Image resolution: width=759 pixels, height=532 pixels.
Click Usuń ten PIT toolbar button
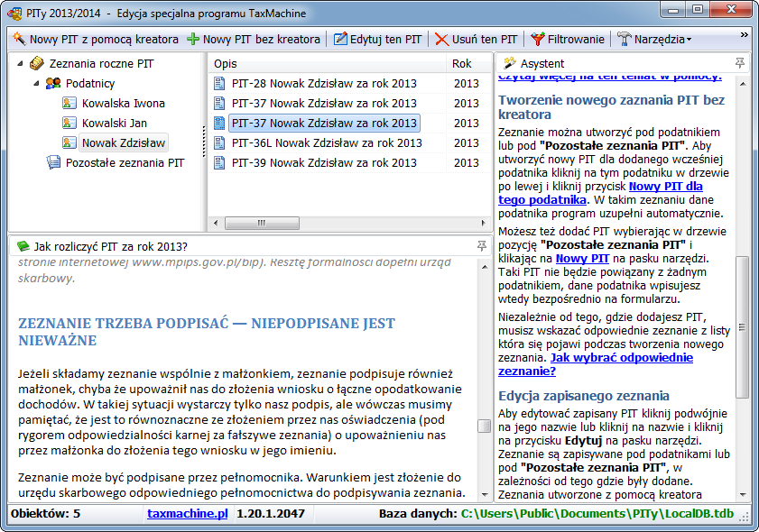(477, 39)
